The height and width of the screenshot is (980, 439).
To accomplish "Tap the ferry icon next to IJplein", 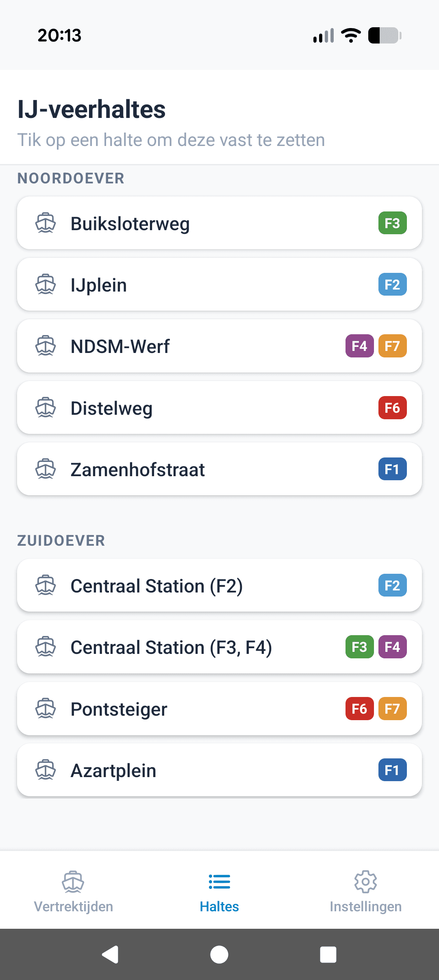I will click(x=46, y=284).
